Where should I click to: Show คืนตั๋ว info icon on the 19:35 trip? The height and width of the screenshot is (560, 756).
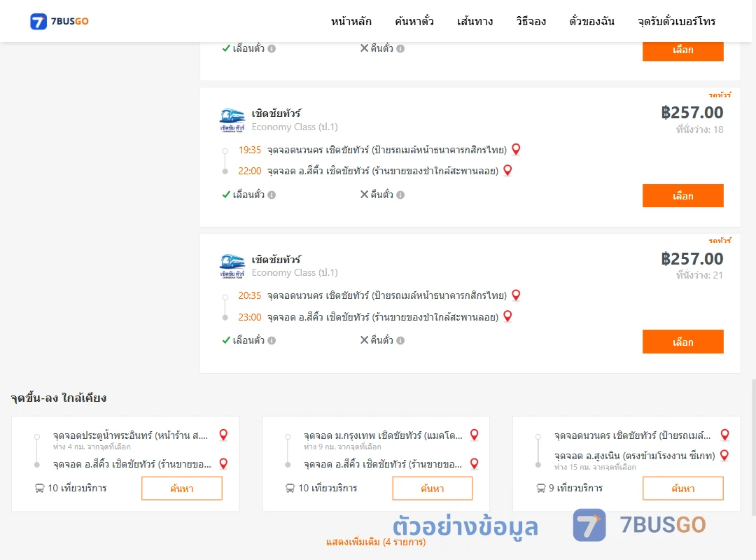[400, 195]
